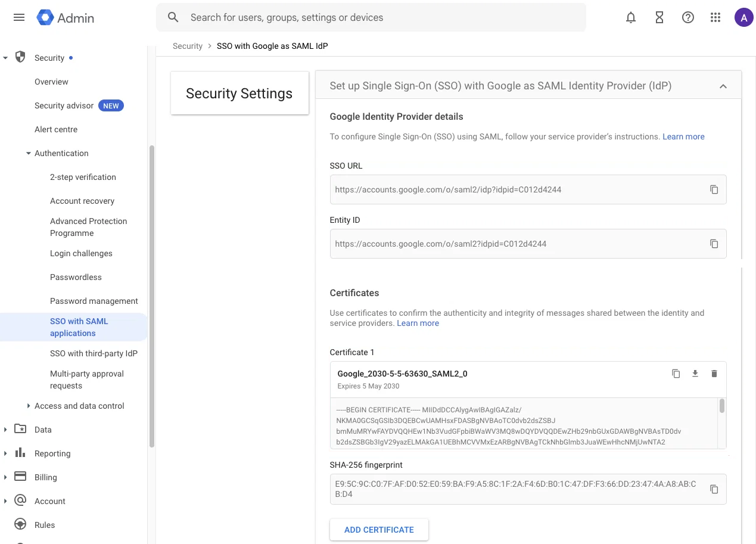Click the Google Admin logo
Screen dimensions: 756x544
point(66,18)
